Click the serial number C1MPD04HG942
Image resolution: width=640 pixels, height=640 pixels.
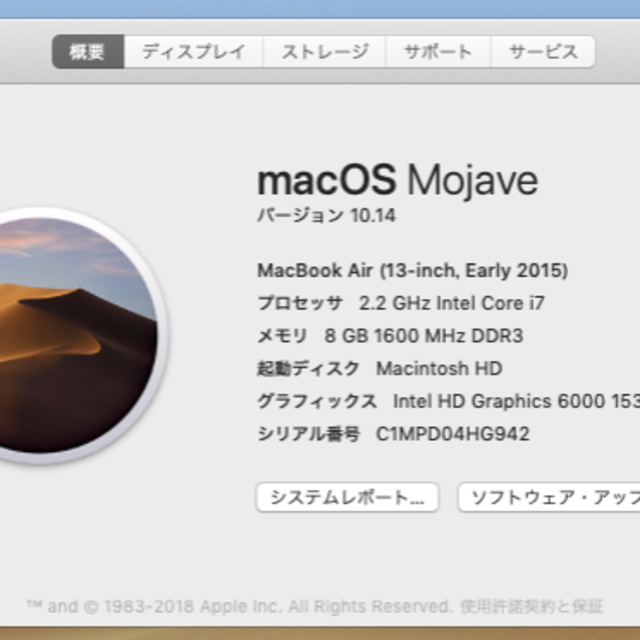[453, 434]
